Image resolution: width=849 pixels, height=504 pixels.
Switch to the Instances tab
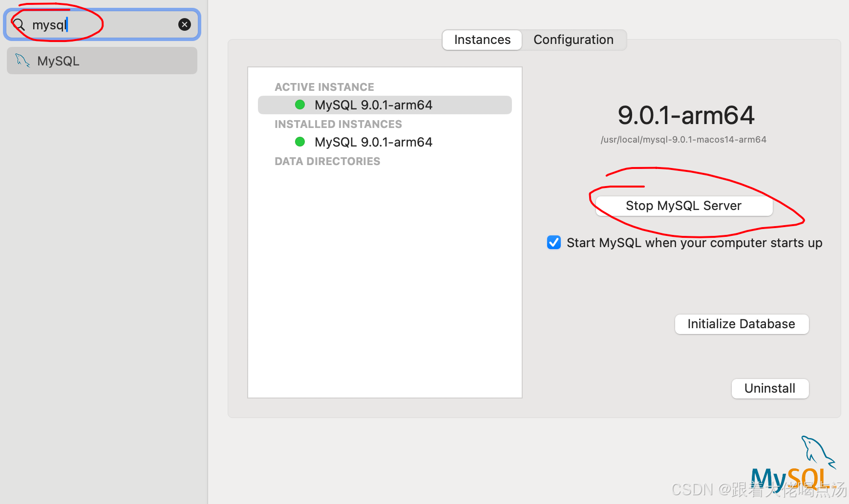pyautogui.click(x=482, y=40)
